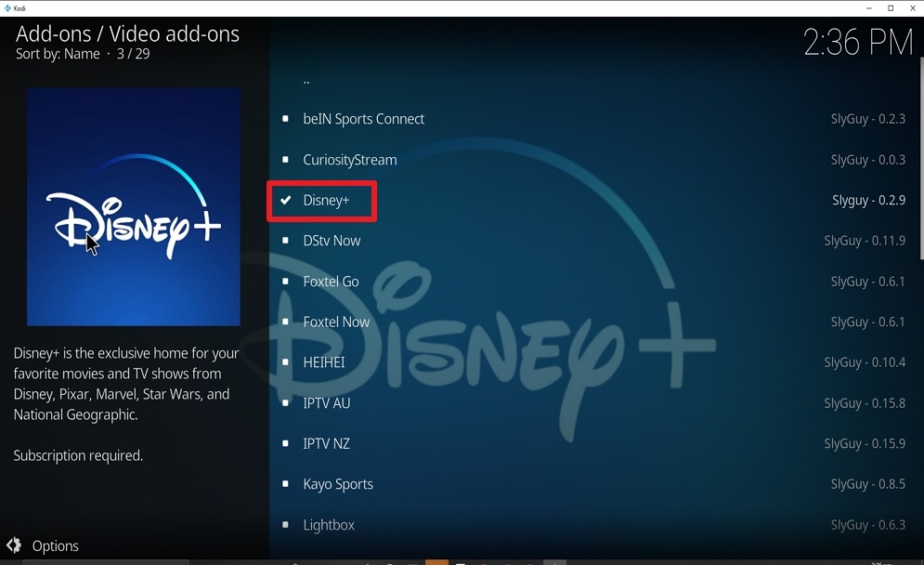Click the bullet beside IPTV AU

pyautogui.click(x=286, y=402)
